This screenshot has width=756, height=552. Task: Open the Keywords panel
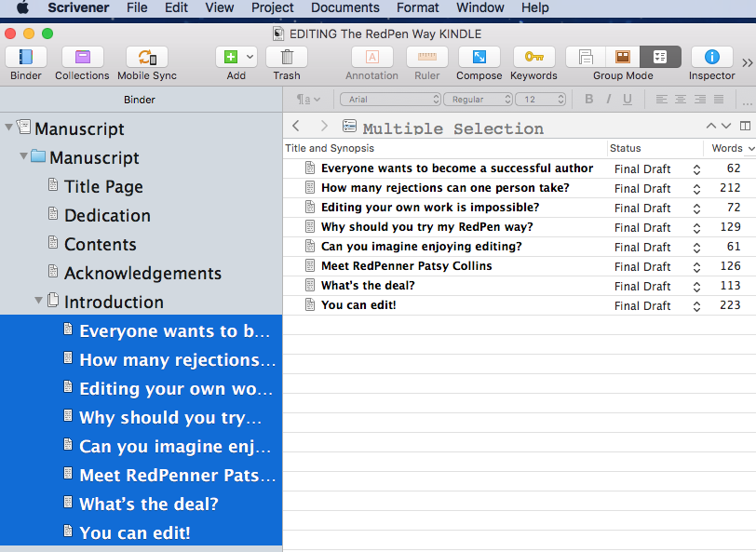click(533, 58)
